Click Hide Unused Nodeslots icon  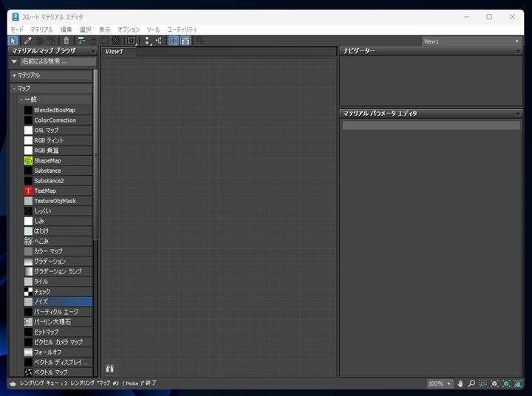tap(92, 41)
